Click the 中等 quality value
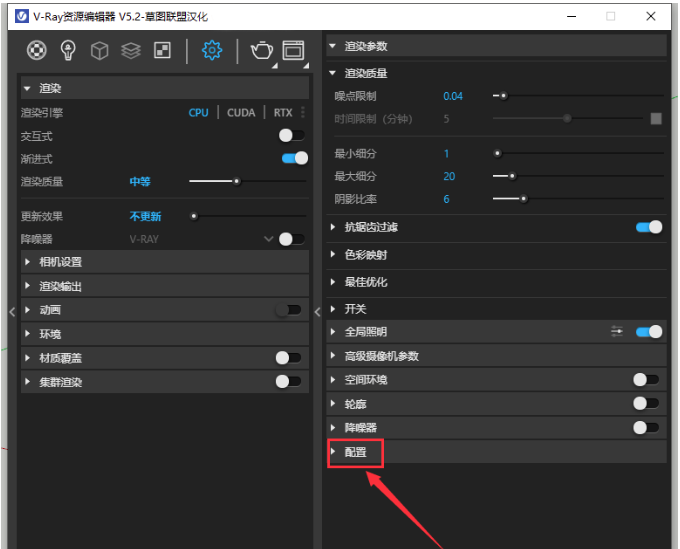Screen dimensions: 680x549 [140, 181]
